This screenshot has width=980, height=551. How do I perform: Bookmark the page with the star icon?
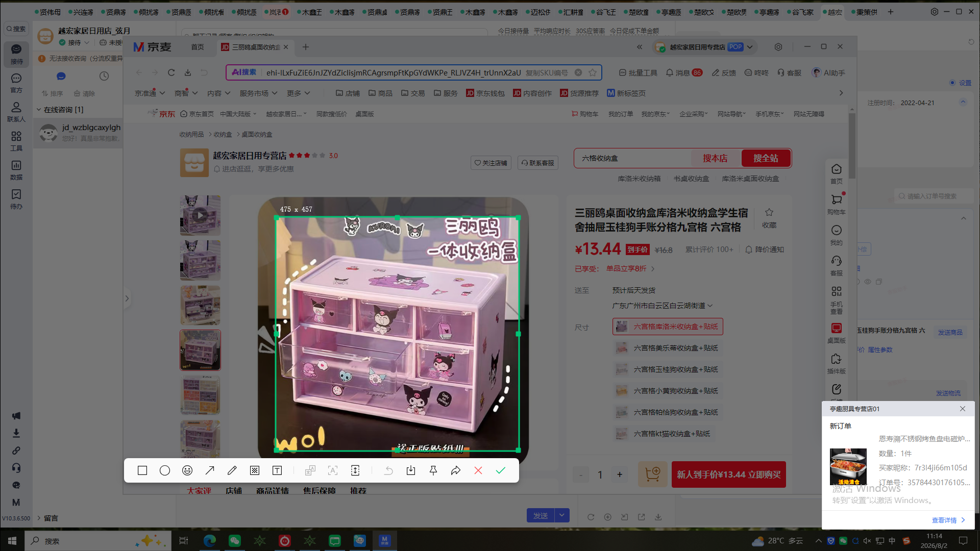pyautogui.click(x=593, y=72)
